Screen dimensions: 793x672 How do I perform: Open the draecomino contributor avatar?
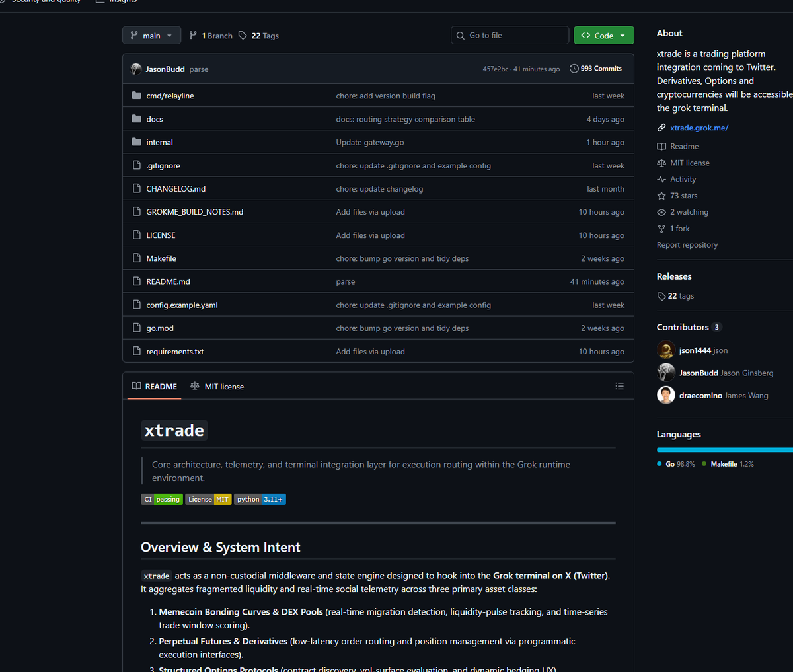pyautogui.click(x=666, y=395)
